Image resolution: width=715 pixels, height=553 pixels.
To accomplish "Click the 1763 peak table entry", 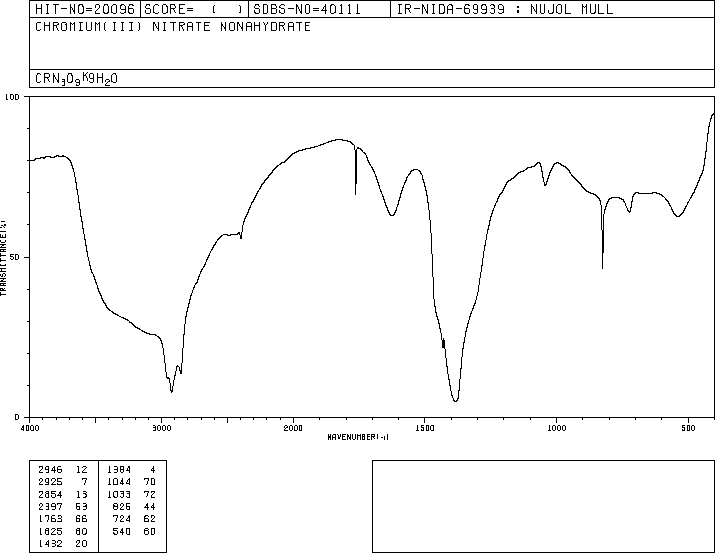I will point(62,519).
